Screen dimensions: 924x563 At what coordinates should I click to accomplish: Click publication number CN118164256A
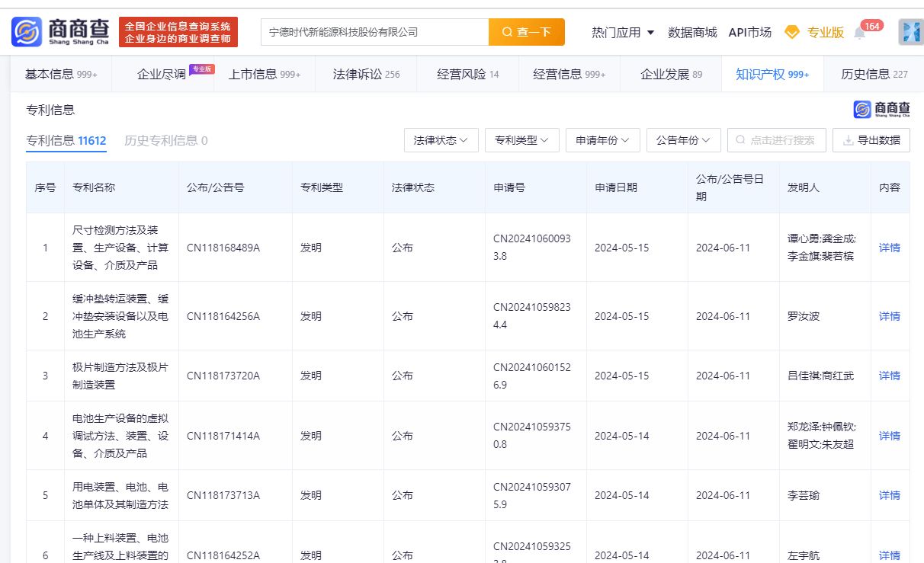click(223, 316)
